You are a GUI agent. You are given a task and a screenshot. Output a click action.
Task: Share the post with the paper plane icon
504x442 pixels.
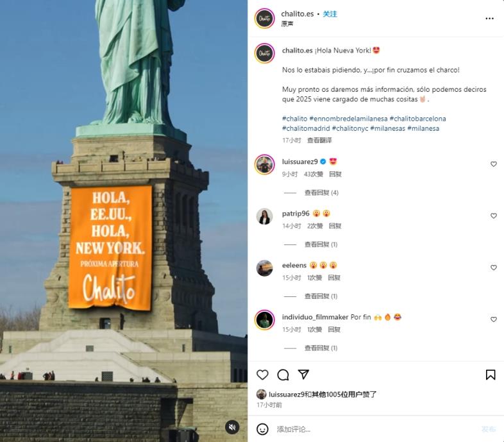[303, 375]
